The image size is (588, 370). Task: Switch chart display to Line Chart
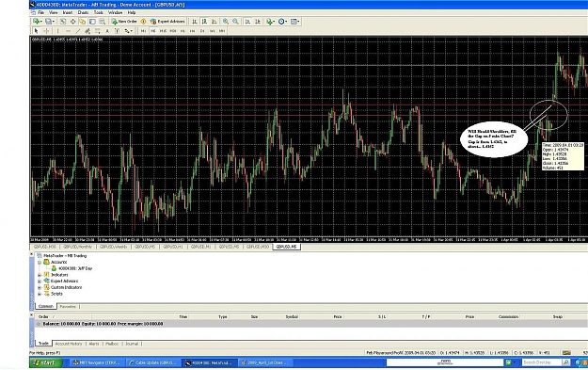click(x=215, y=22)
